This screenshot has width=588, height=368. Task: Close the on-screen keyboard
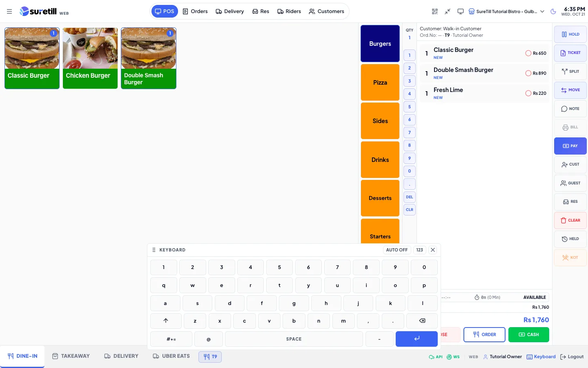tap(433, 250)
